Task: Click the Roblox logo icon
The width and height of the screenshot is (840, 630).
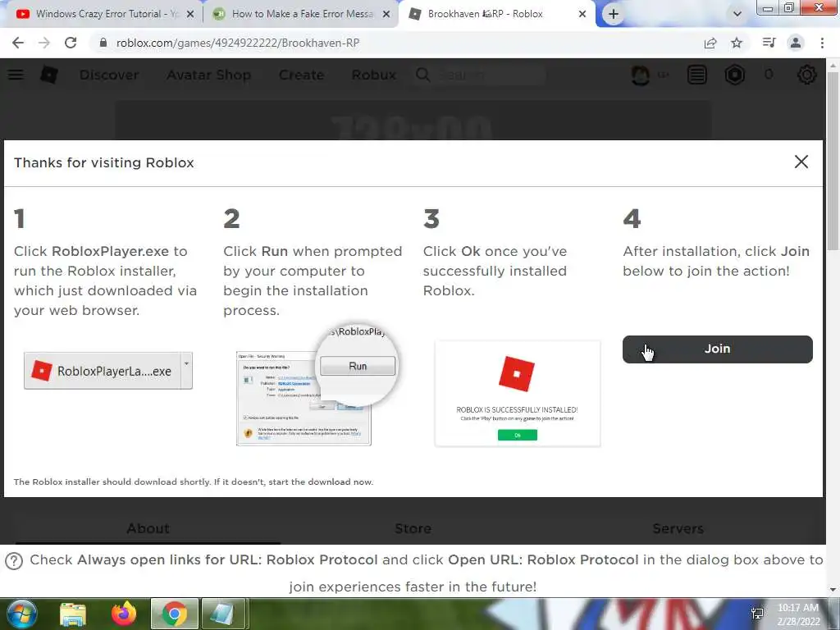Action: (48, 75)
